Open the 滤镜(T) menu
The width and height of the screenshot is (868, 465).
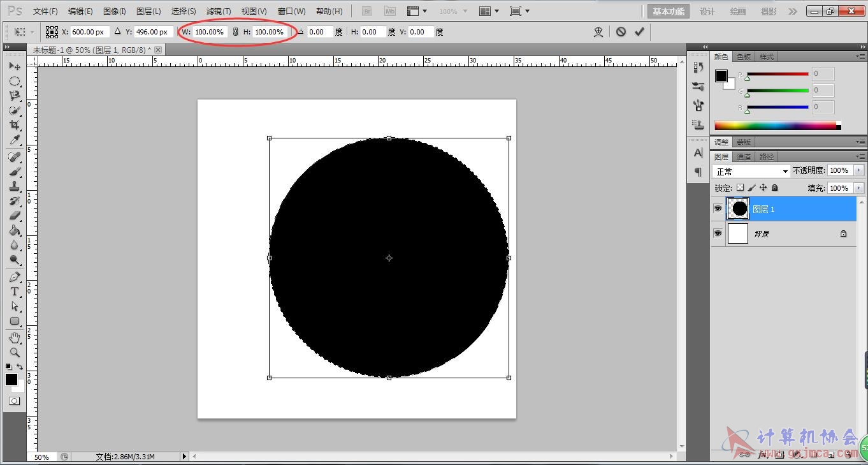[x=219, y=11]
